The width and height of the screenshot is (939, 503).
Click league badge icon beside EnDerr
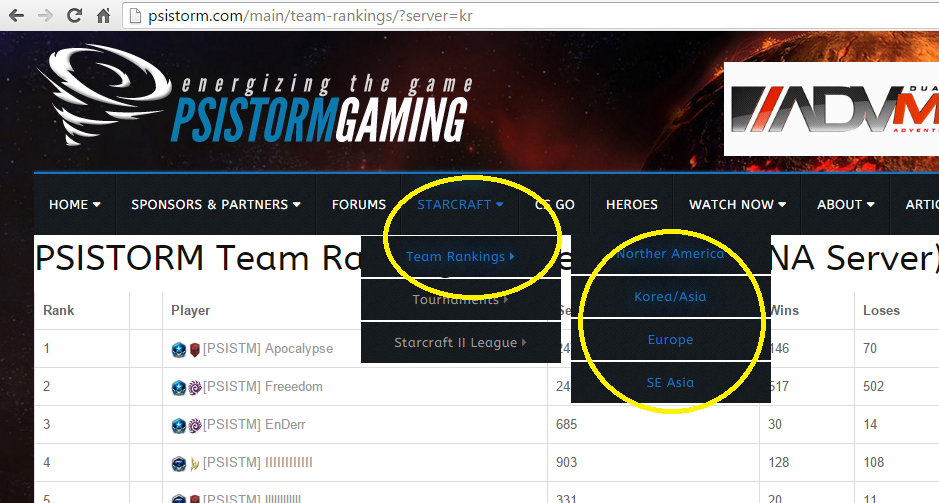[x=178, y=426]
